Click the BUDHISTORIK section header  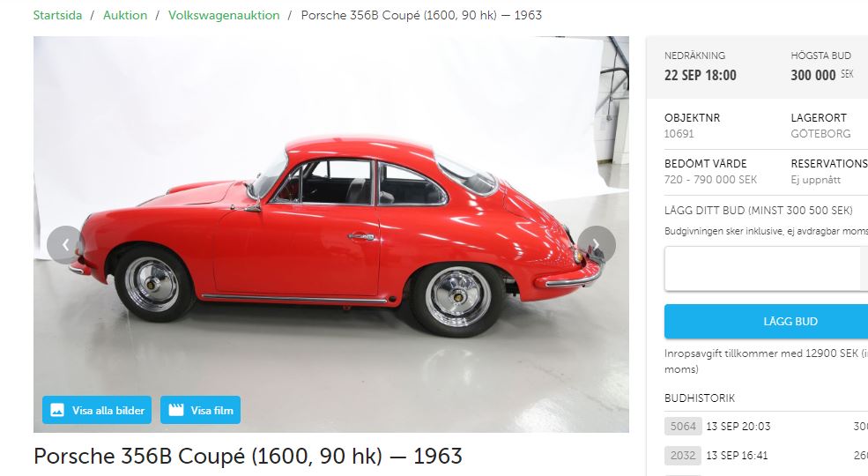click(700, 398)
